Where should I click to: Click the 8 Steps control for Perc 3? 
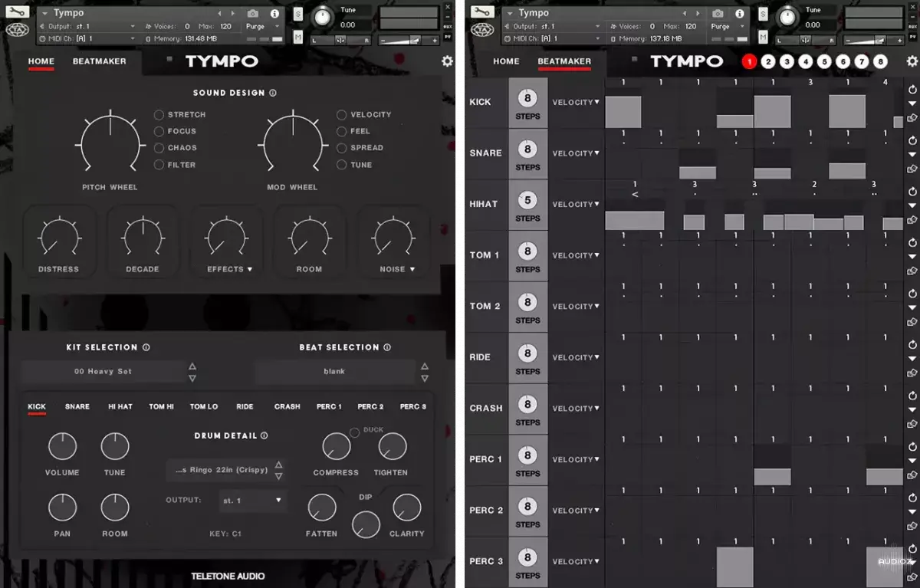click(x=527, y=562)
